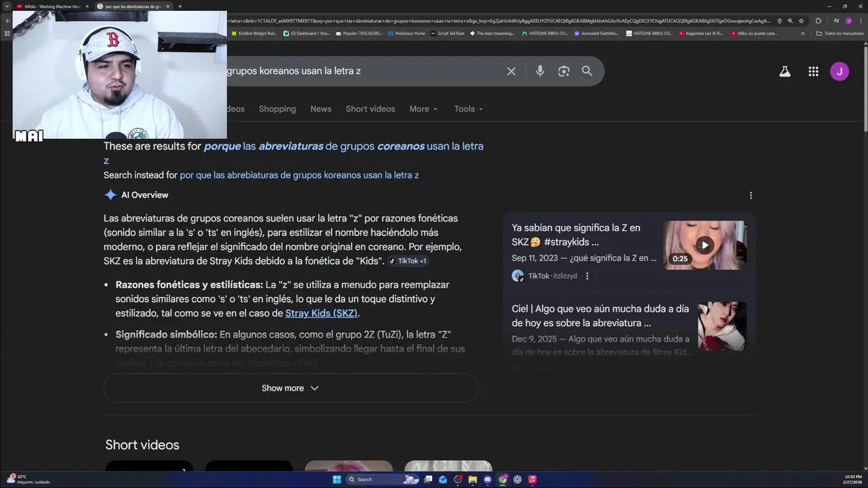Open the PreSonus: Home bookmark

(x=406, y=33)
